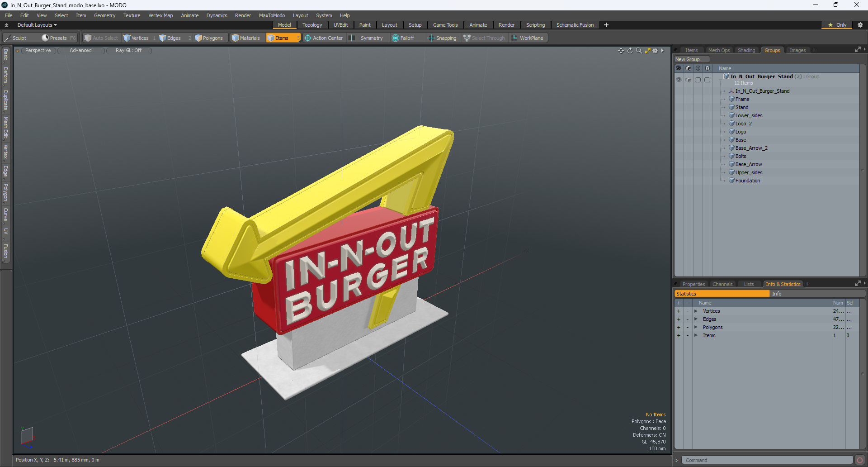868x467 pixels.
Task: Select the Logo_2 item in tree
Action: click(x=743, y=124)
